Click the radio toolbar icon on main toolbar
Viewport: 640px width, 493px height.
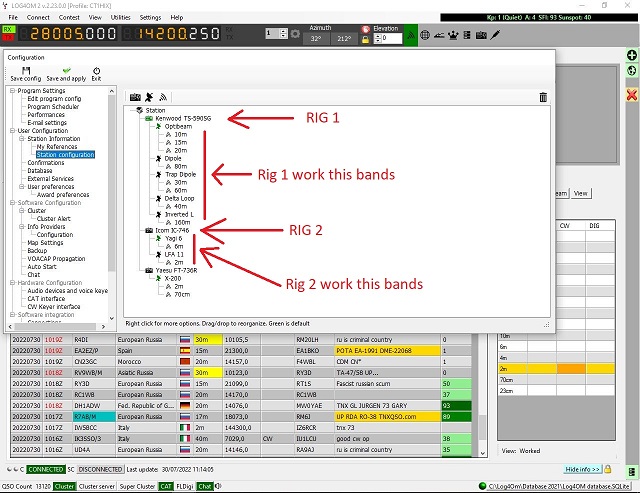[481, 35]
